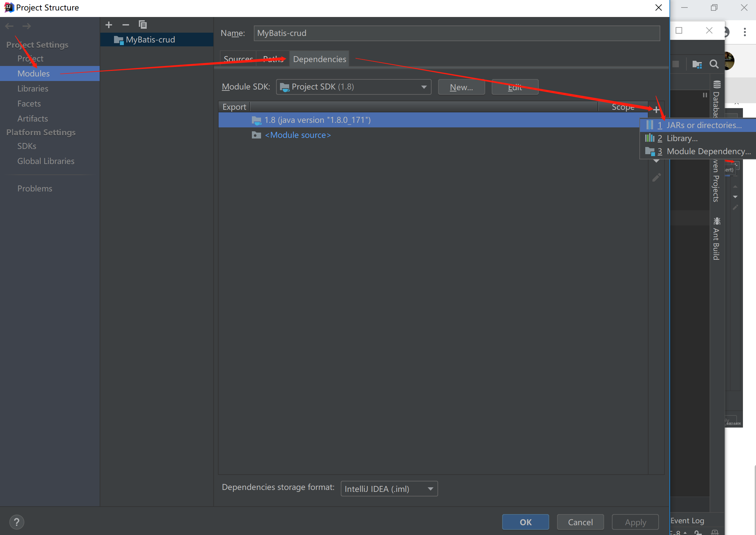Add a new module with the plus icon
The width and height of the screenshot is (756, 535).
coord(109,24)
